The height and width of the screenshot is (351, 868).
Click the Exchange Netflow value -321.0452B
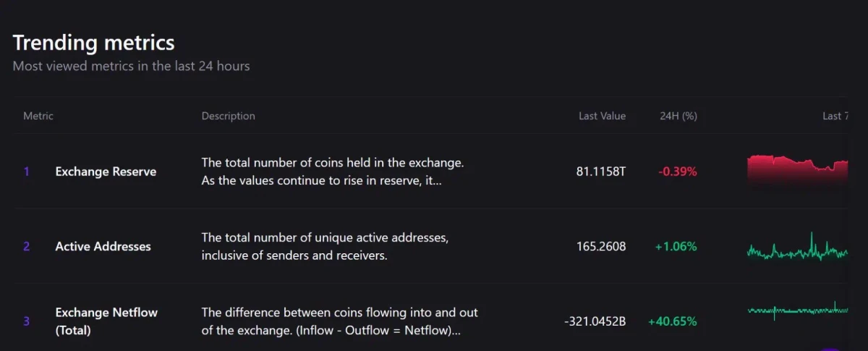pos(595,321)
